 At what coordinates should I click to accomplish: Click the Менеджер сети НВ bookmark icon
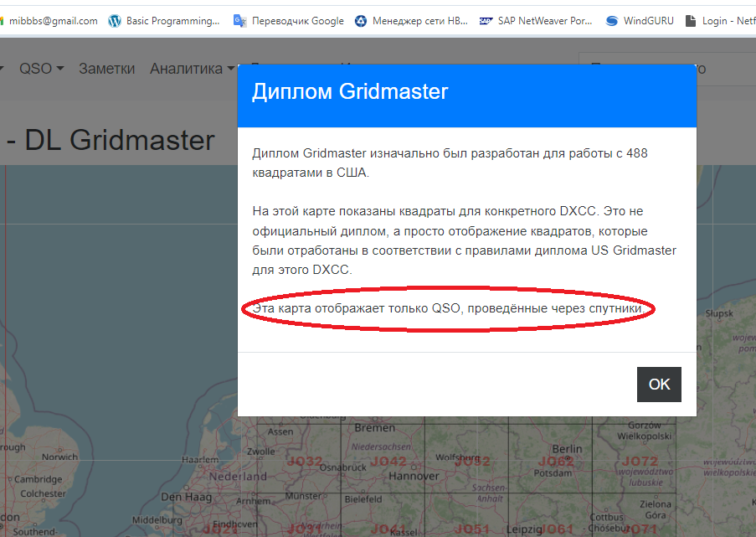tap(361, 21)
